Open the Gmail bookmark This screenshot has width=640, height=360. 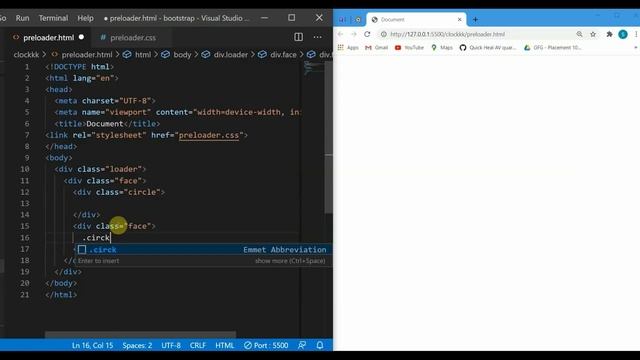click(x=376, y=48)
